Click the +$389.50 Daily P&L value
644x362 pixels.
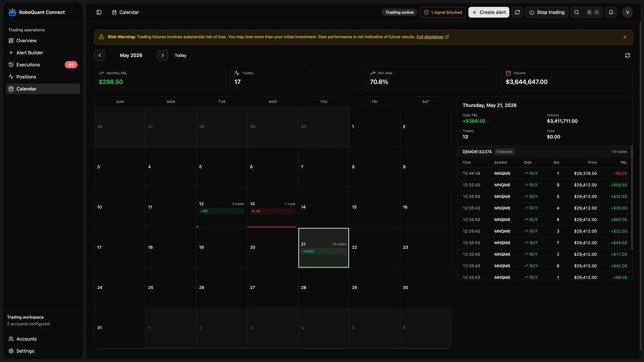474,121
